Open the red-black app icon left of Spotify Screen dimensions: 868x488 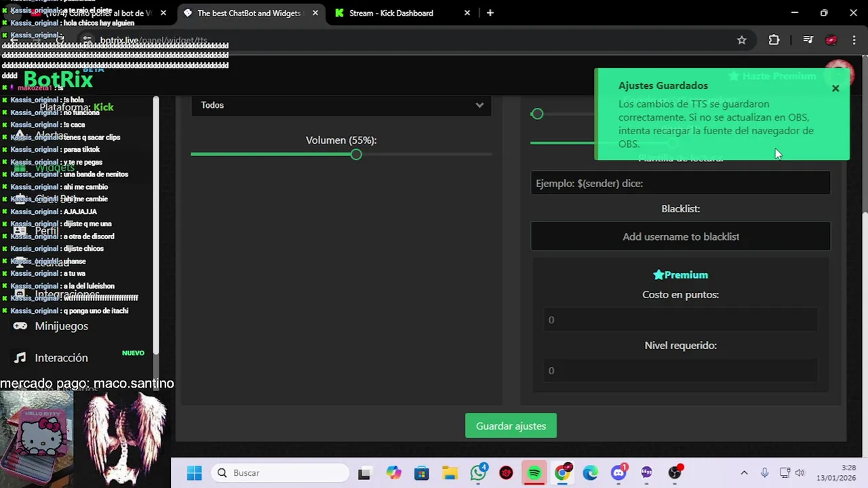click(x=506, y=473)
